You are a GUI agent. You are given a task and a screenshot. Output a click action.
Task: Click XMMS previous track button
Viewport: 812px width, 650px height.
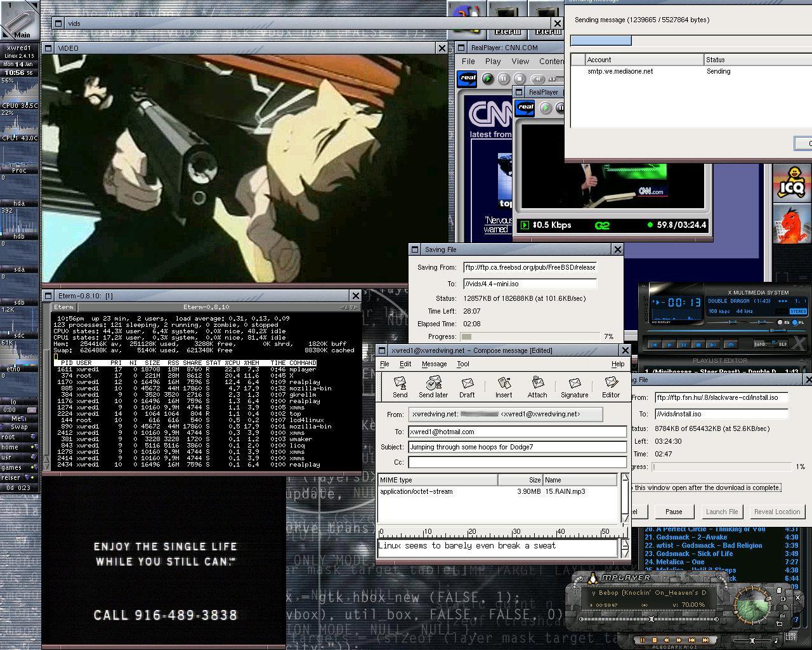pos(654,345)
